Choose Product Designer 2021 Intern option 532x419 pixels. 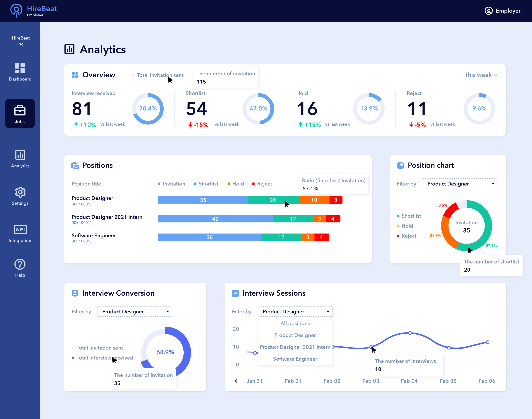point(295,347)
